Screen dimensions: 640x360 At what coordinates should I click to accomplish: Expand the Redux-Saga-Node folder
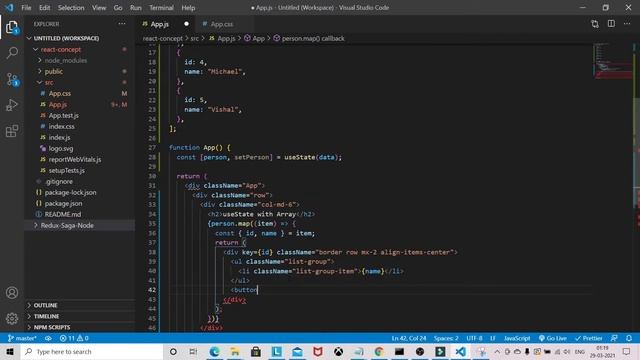pyautogui.click(x=80, y=225)
